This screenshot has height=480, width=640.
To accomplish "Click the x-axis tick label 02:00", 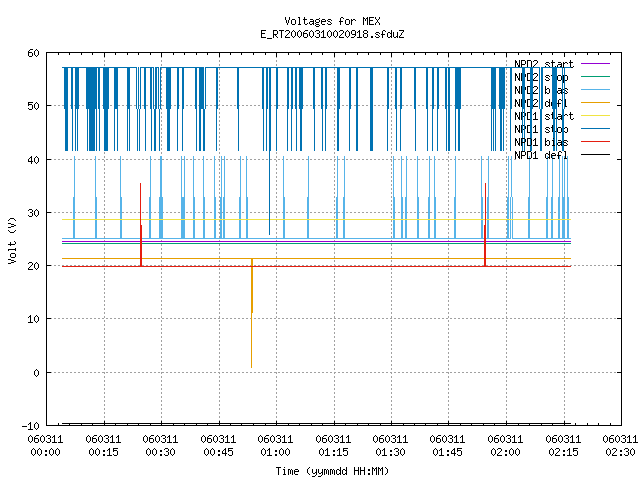I will [x=506, y=452].
